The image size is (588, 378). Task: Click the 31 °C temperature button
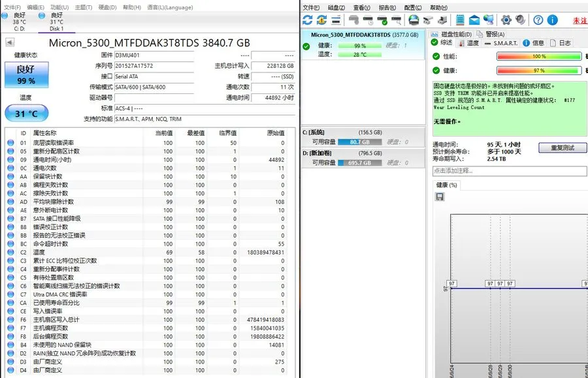coord(27,114)
